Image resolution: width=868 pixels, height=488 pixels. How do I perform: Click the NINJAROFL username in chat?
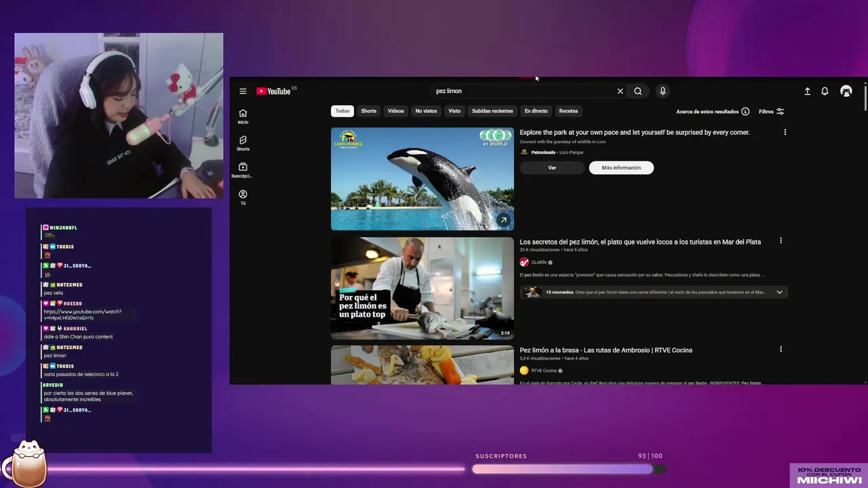tap(63, 228)
